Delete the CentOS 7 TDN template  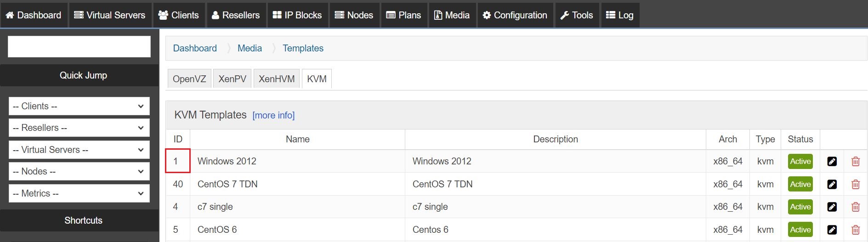[856, 184]
